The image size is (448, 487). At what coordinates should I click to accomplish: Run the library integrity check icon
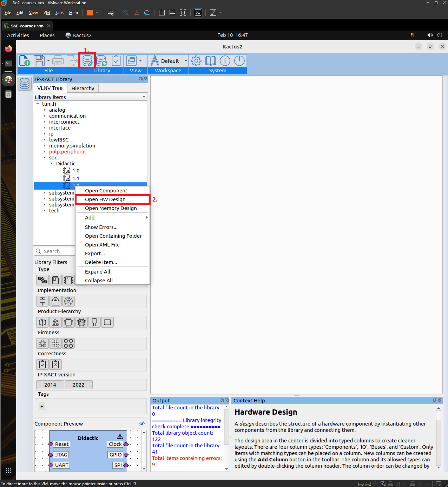pyautogui.click(x=116, y=61)
